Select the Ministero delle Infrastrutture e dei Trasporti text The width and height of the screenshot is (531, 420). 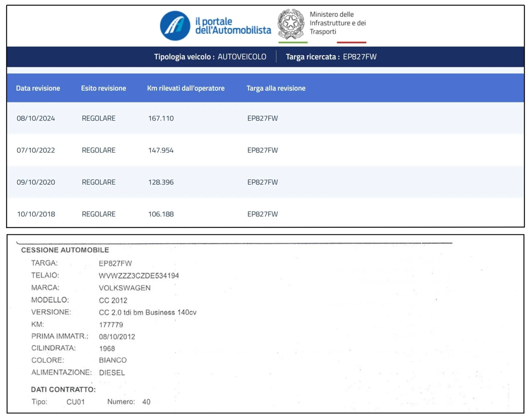coord(337,23)
